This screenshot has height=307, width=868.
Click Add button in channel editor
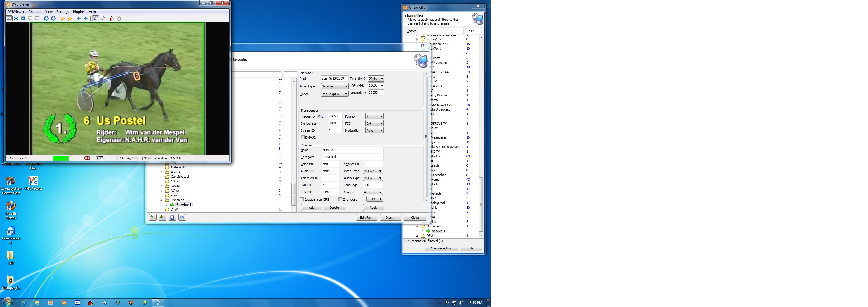point(311,208)
